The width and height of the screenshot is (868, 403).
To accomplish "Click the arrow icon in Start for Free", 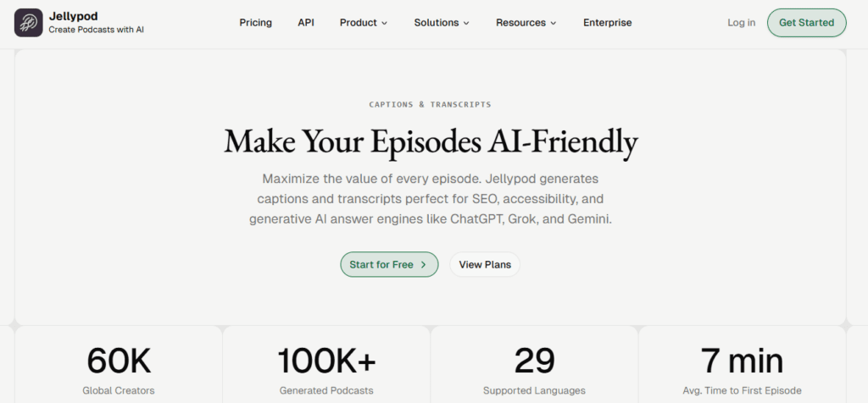I will coord(424,265).
